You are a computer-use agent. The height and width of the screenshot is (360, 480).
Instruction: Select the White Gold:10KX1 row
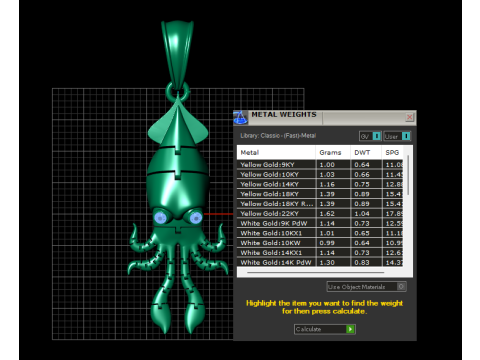pos(320,233)
